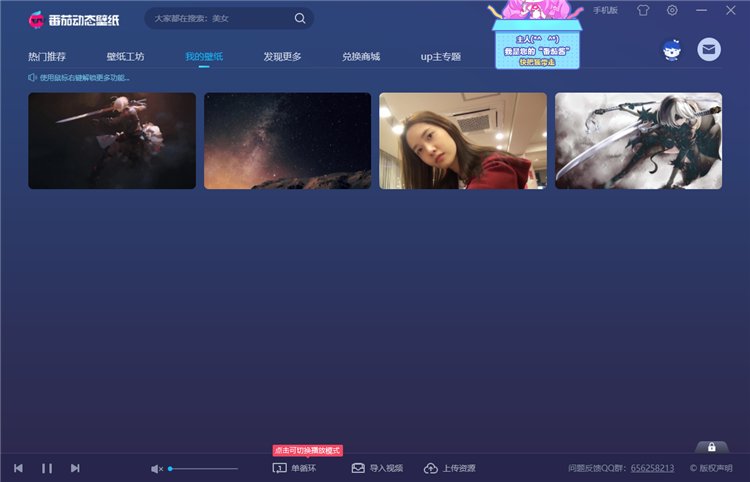
Task: Select the starry night sky wallpaper
Action: [287, 141]
